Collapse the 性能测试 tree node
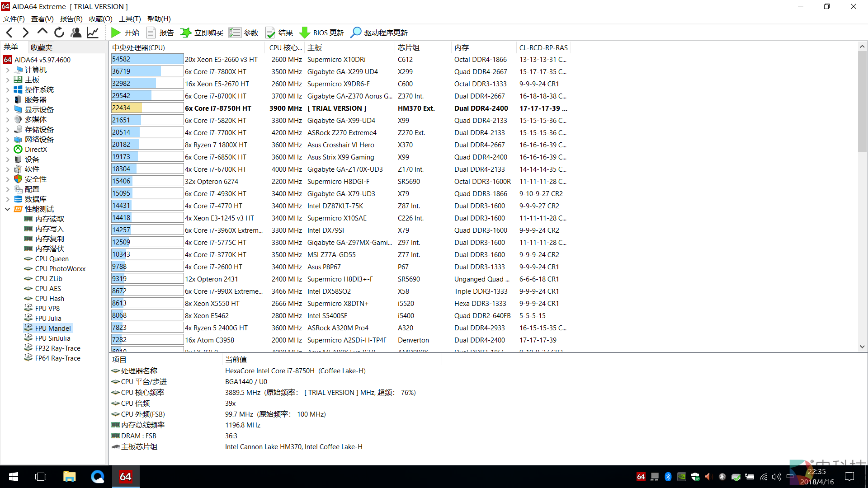The height and width of the screenshot is (488, 868). tap(7, 209)
